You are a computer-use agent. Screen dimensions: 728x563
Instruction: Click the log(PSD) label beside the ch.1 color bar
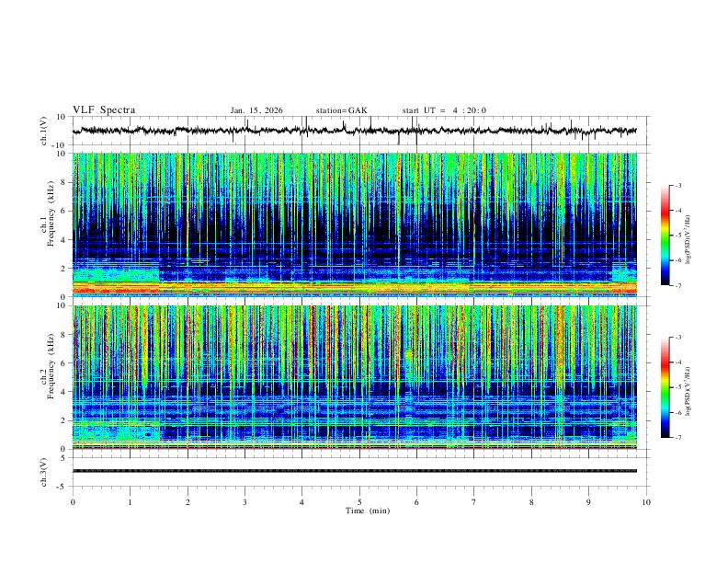point(688,239)
